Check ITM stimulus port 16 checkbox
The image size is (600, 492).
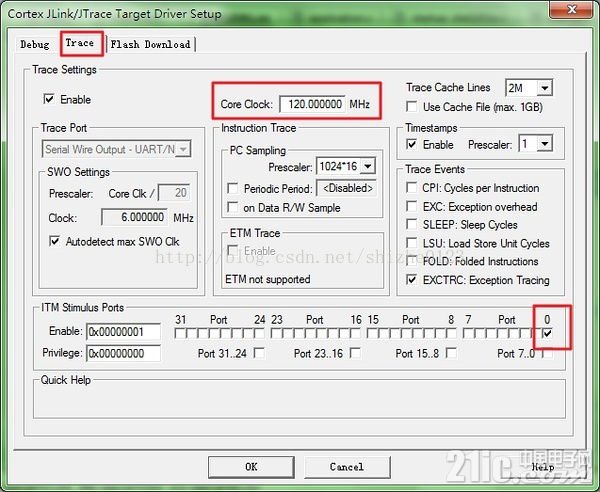355,333
